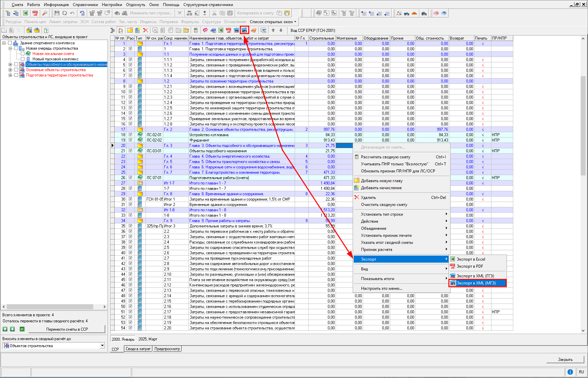
Task: Collapse the Здание спортивного комплекса tree node
Action: pos(4,43)
